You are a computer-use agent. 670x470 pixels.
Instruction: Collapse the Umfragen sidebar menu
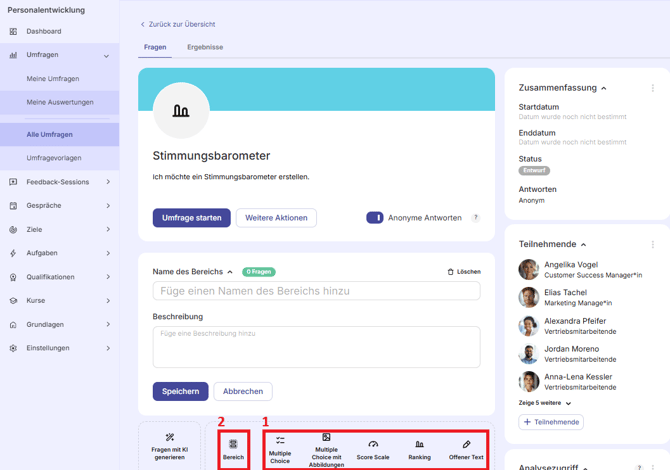[106, 56]
